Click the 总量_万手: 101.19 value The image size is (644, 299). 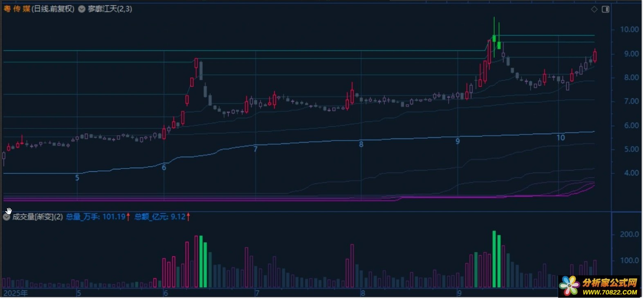(96, 217)
